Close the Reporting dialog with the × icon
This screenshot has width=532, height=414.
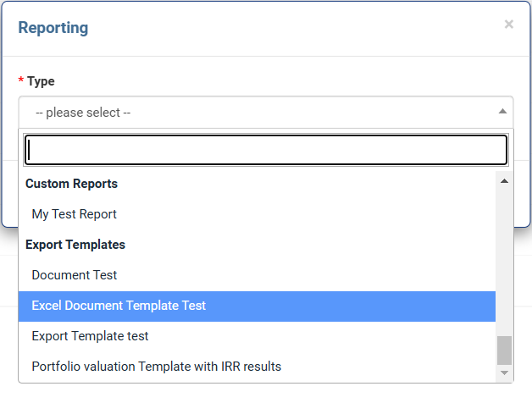coord(508,25)
